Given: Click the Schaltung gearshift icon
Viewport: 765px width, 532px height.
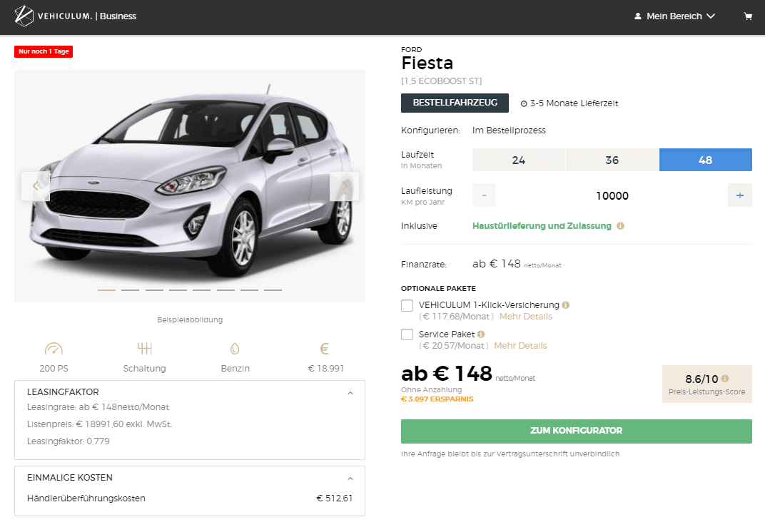Looking at the screenshot, I should click(144, 349).
